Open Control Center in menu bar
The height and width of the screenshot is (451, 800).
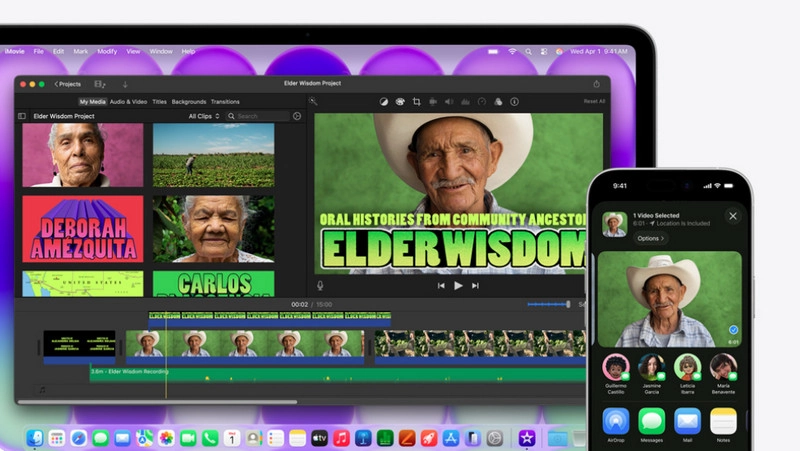coord(544,52)
